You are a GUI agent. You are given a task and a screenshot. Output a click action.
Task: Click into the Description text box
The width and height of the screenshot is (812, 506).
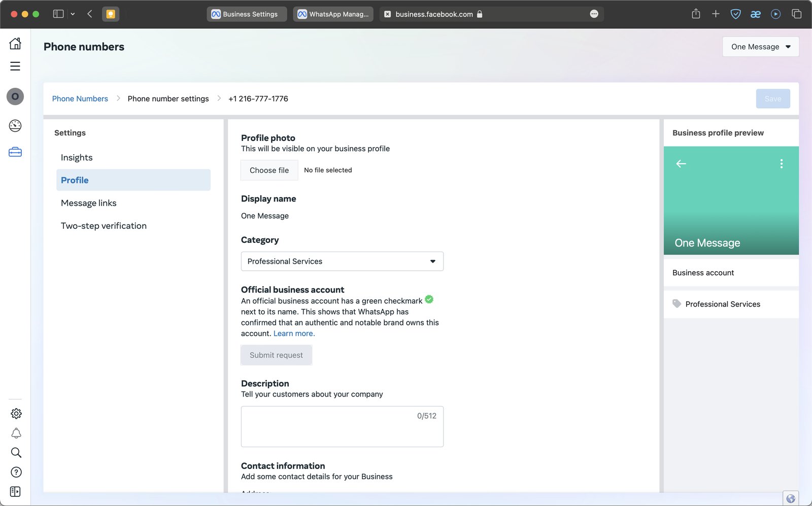click(x=342, y=426)
